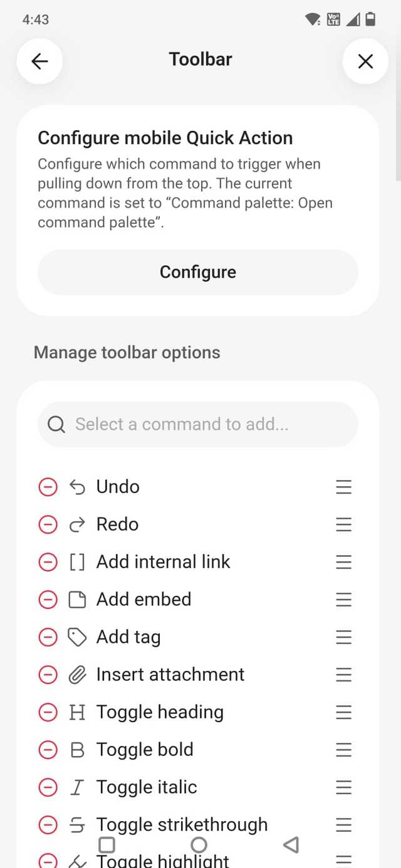Viewport: 401px width, 868px height.
Task: Close the Toolbar settings screen
Action: (x=365, y=61)
